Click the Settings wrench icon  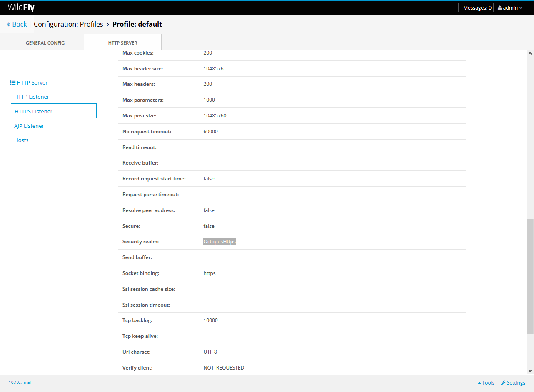click(503, 383)
